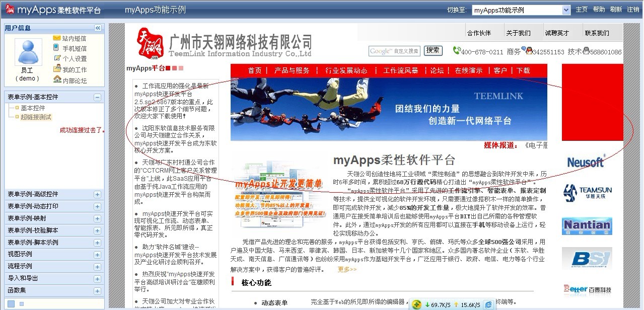Open the 切换至 application dropdown
Image resolution: width=644 pixels, height=310 pixels.
(521, 10)
